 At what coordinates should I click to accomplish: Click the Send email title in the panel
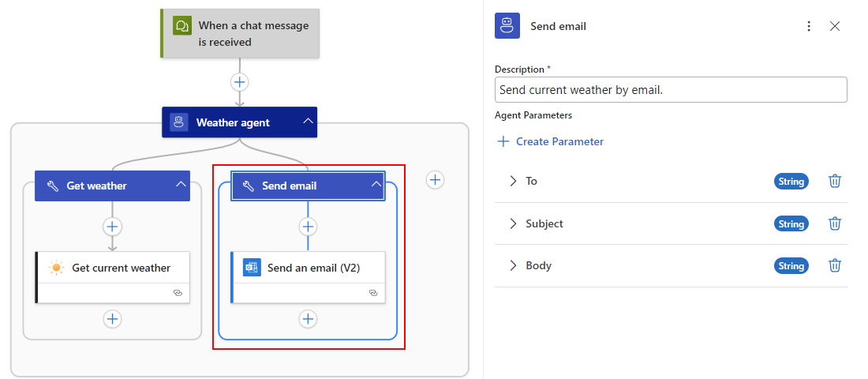coord(558,26)
